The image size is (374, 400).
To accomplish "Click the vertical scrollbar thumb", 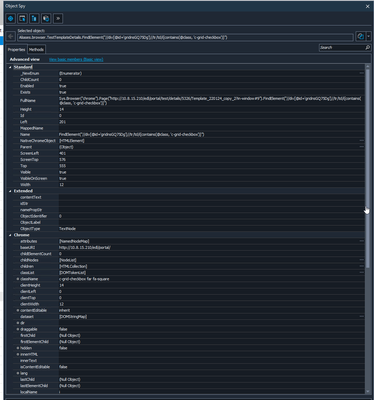I will pyautogui.click(x=367, y=168).
